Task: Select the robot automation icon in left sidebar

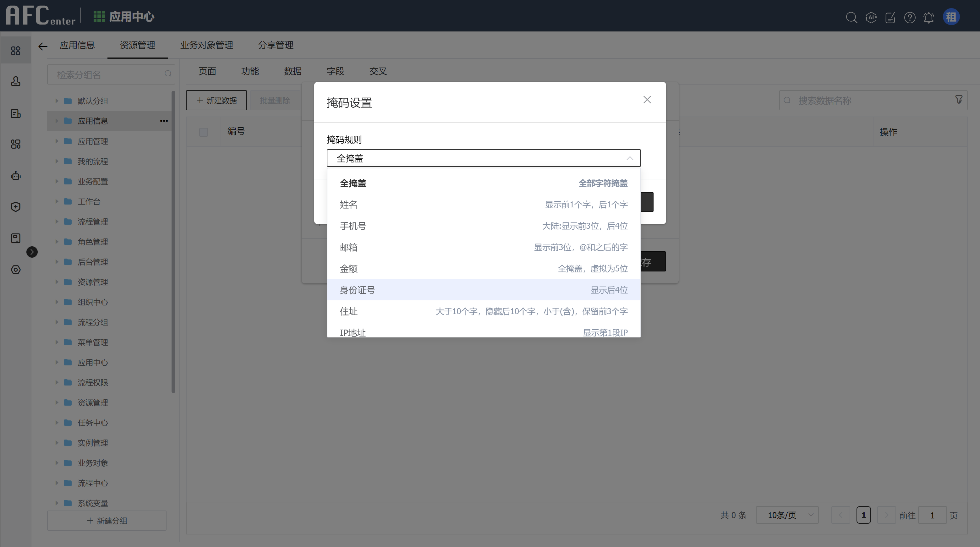Action: pyautogui.click(x=15, y=176)
